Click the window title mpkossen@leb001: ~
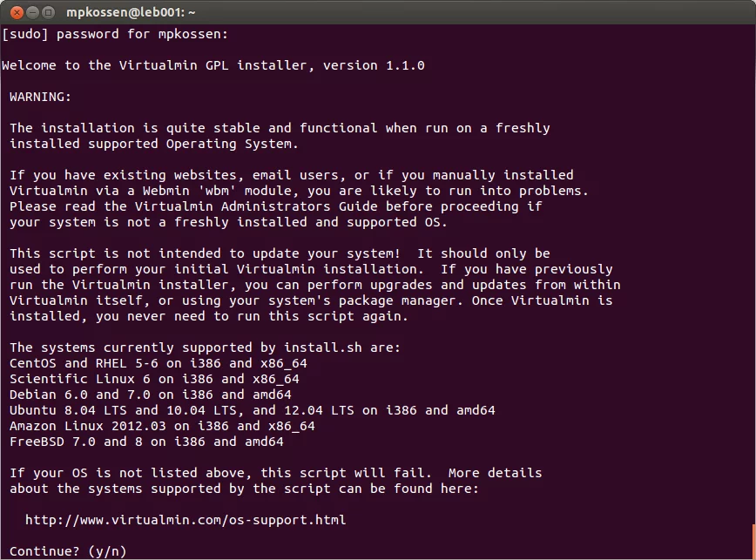Screen dimensions: 756x560 (x=131, y=12)
